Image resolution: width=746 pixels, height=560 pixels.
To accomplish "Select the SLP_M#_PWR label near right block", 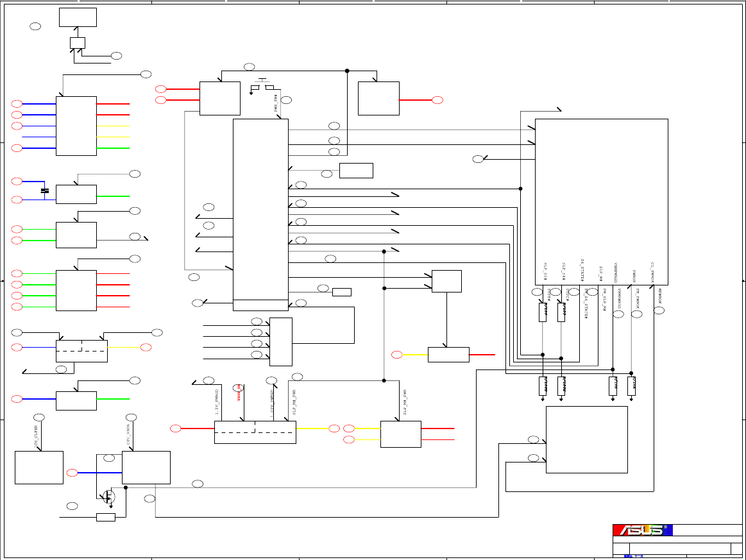I will pos(405,402).
